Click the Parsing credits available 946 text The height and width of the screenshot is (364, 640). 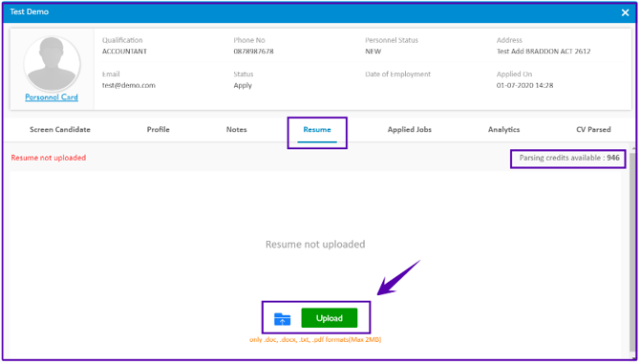(x=569, y=158)
